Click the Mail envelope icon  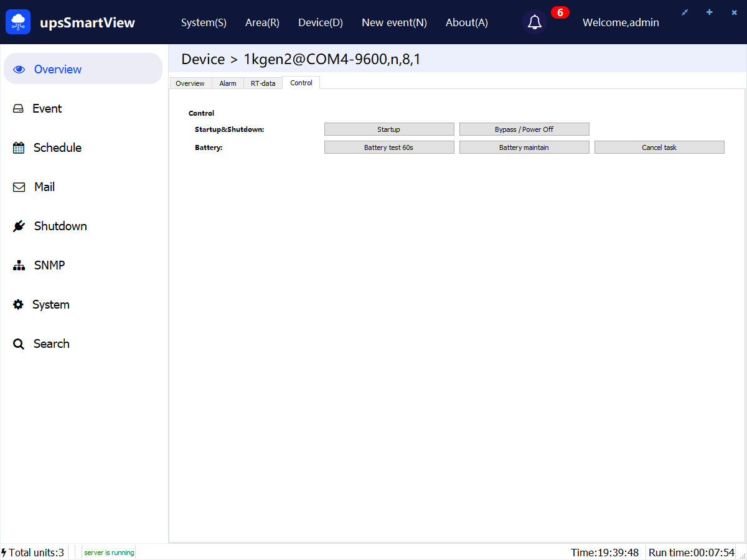(x=19, y=187)
